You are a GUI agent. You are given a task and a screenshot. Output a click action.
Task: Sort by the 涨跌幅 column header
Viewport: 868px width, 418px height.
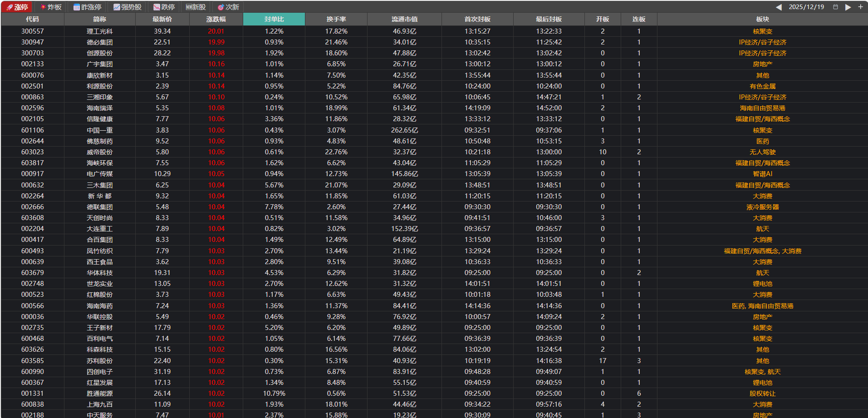216,19
